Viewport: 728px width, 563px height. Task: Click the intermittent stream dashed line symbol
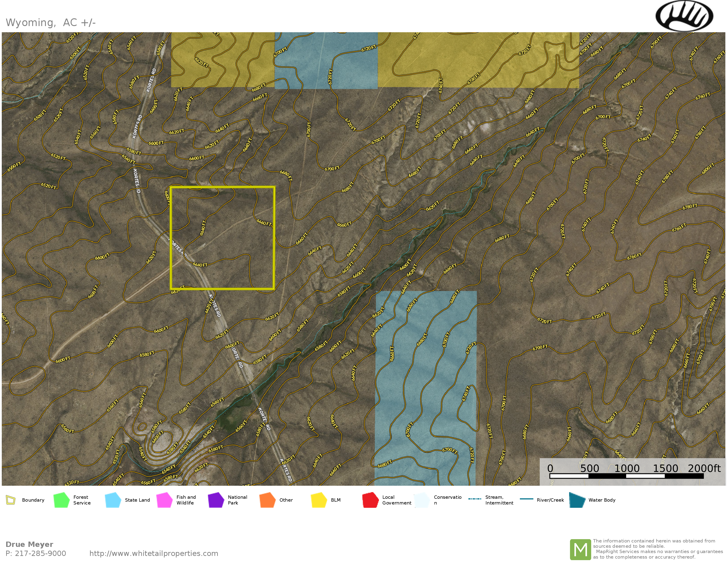point(475,499)
